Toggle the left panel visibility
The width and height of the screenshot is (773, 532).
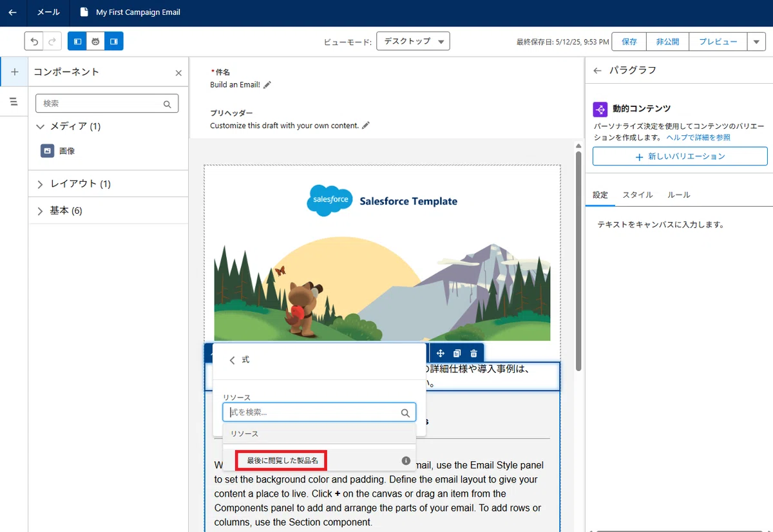[x=77, y=41]
